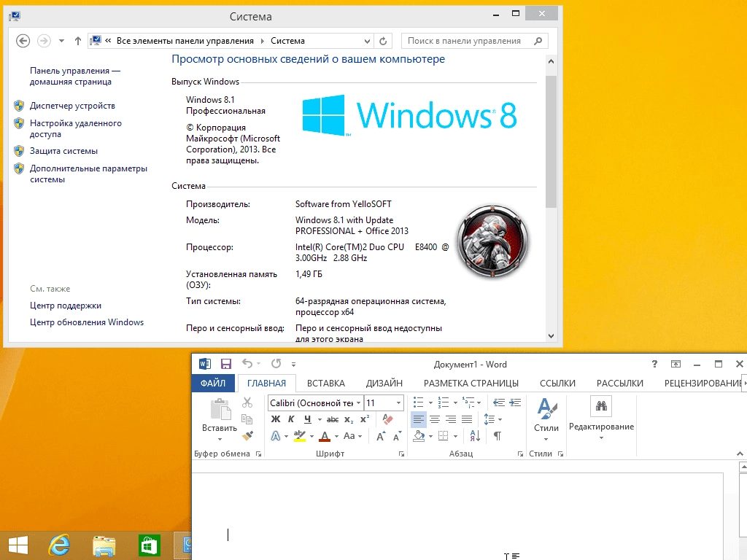Open Защита системы link

tap(64, 151)
